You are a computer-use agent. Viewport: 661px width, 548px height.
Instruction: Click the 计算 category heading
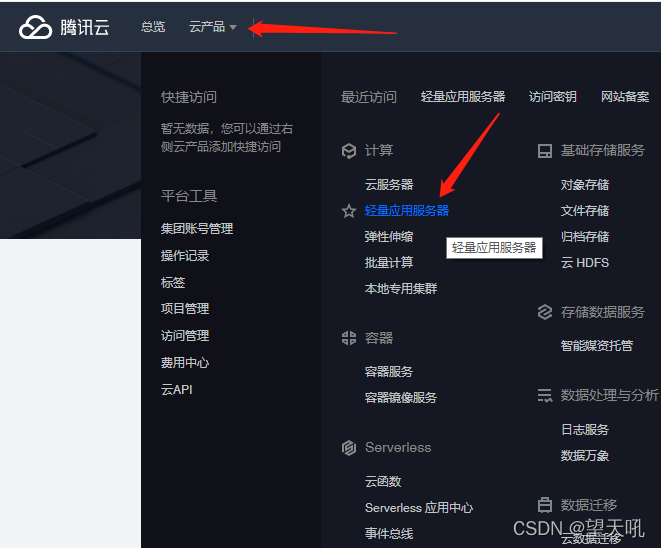379,150
